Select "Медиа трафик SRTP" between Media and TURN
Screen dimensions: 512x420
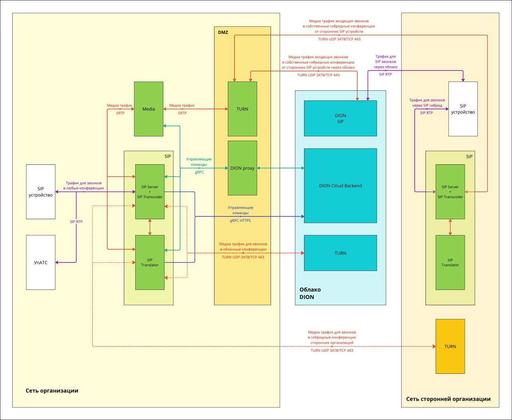coord(182,109)
